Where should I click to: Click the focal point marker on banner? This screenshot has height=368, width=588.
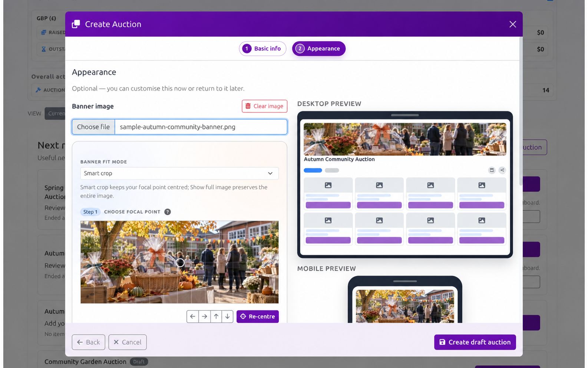[x=180, y=263]
